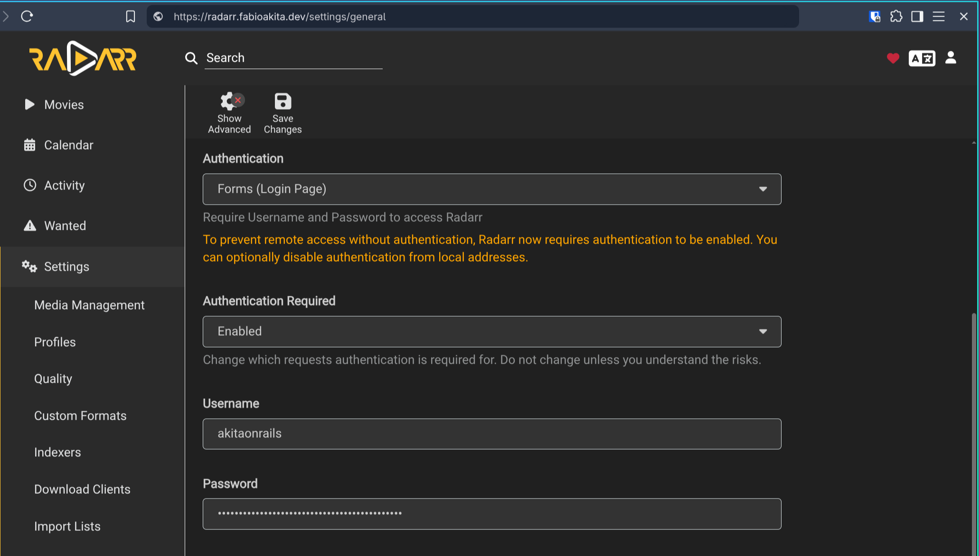Screen dimensions: 980x556
Task: Click the search magnifier icon
Action: (191, 58)
